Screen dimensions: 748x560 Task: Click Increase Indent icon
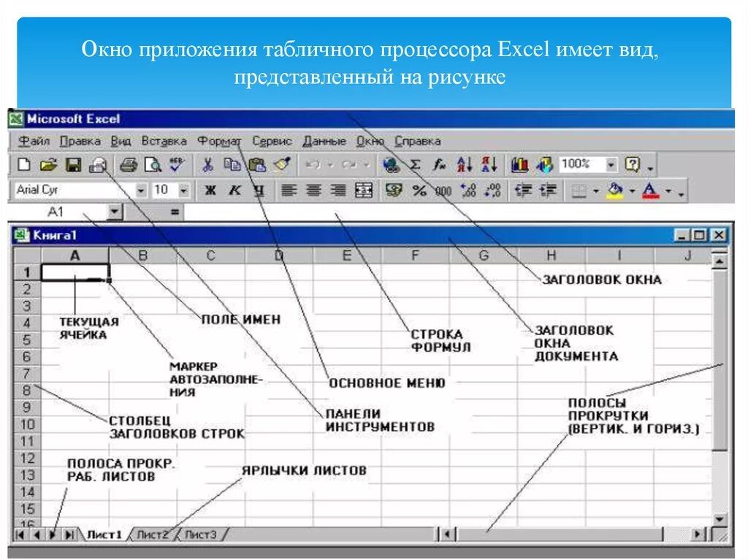pyautogui.click(x=548, y=191)
